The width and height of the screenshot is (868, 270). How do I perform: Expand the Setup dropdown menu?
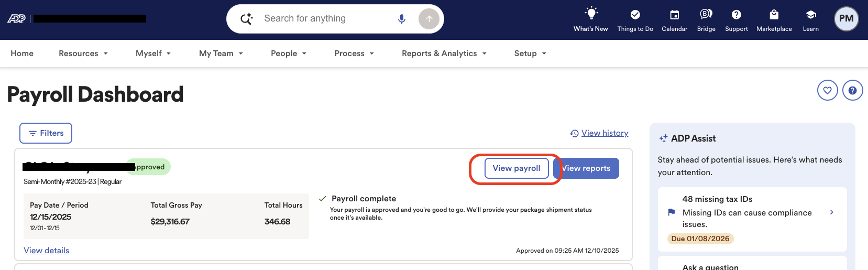pyautogui.click(x=530, y=53)
